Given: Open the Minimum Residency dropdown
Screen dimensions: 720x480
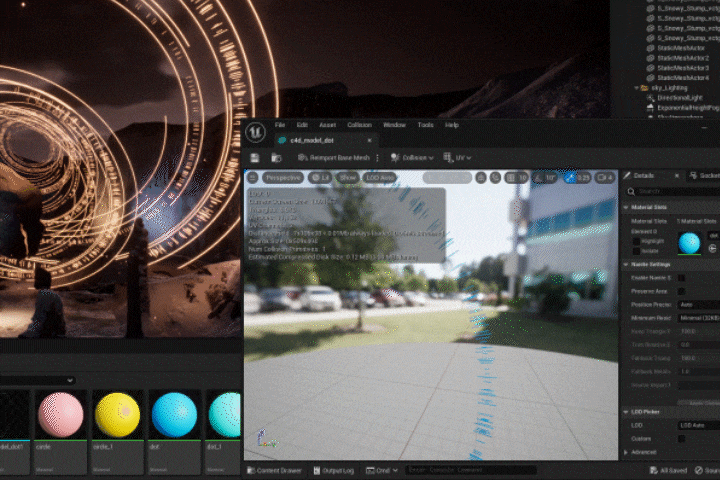Looking at the screenshot, I should [x=699, y=318].
